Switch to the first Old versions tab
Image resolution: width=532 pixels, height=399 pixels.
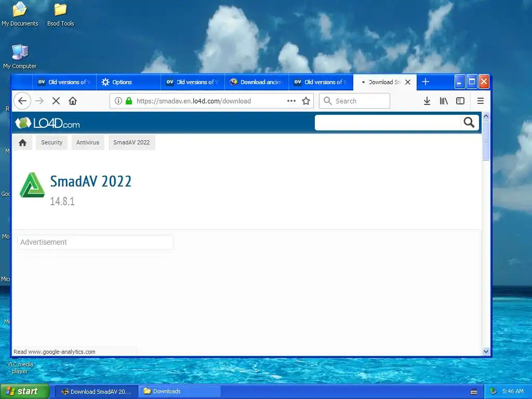click(64, 82)
